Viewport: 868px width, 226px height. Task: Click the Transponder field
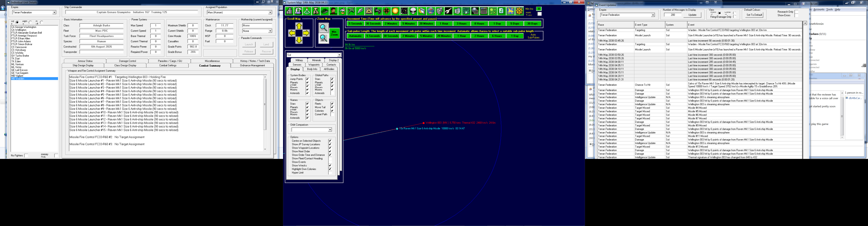click(101, 52)
